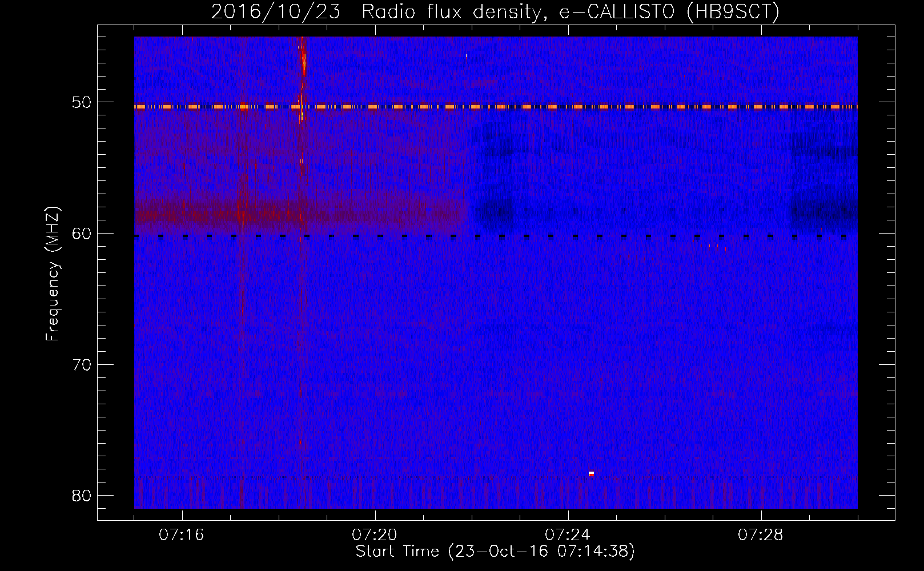Click the 07:16 time tick label
This screenshot has height=571, width=924.
(x=182, y=535)
